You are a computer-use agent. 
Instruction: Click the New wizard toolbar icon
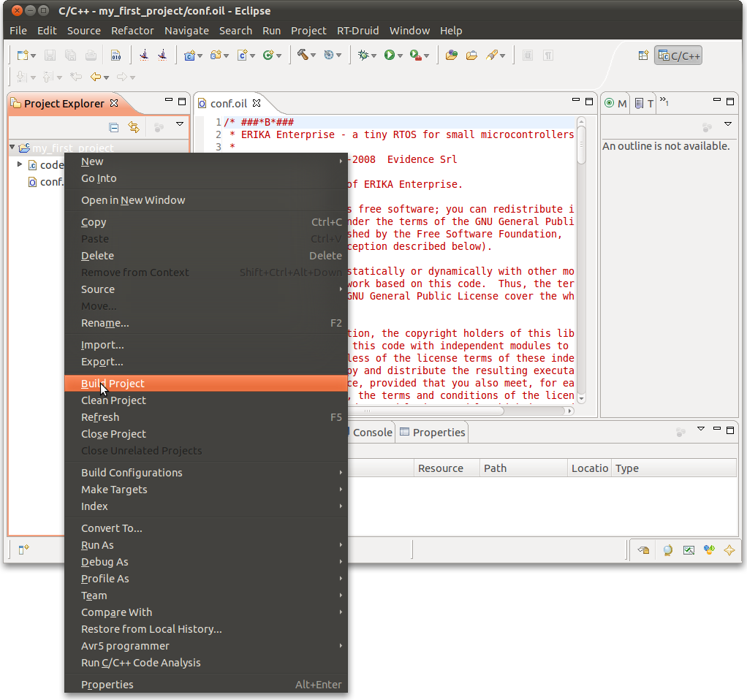point(22,56)
